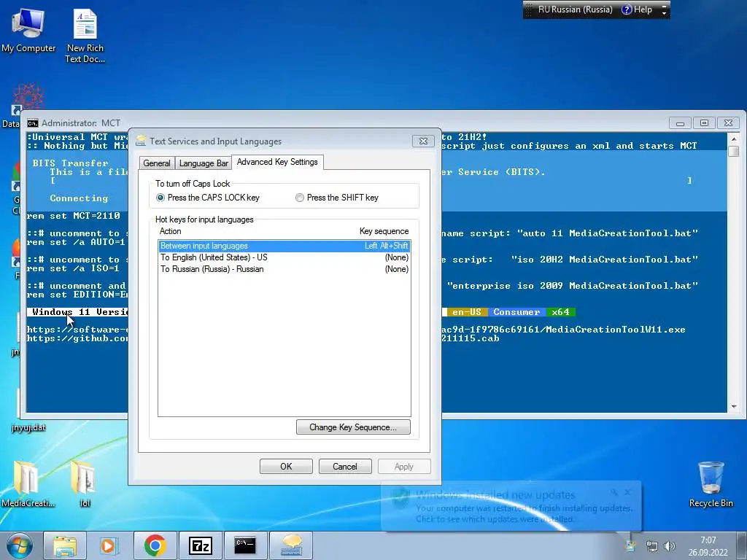
Task: Click the Consumer label in MCT window
Action: [x=516, y=312]
